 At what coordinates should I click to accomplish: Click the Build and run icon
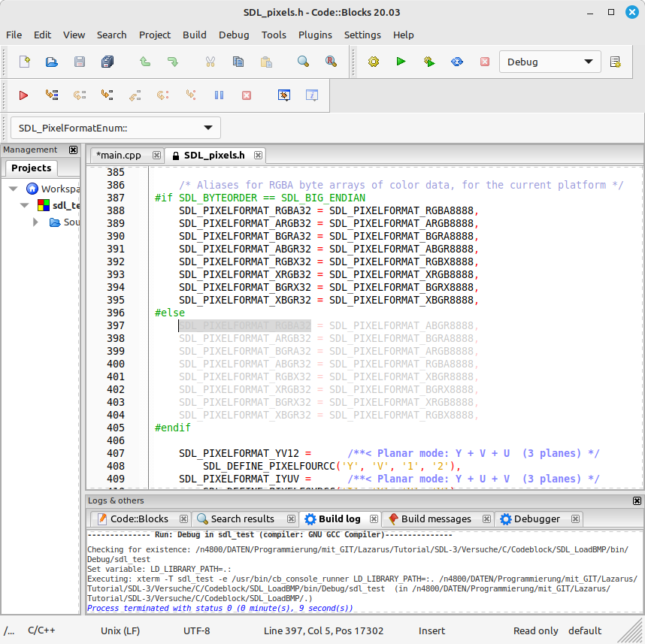[x=429, y=62]
